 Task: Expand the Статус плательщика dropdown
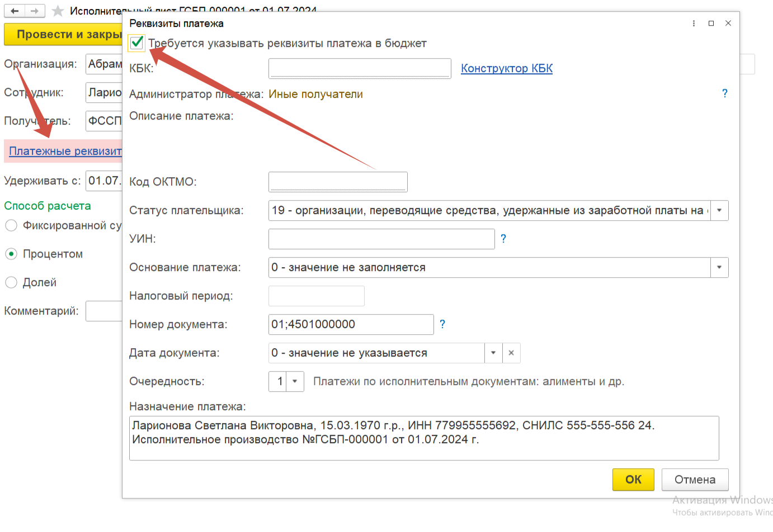[x=719, y=211]
